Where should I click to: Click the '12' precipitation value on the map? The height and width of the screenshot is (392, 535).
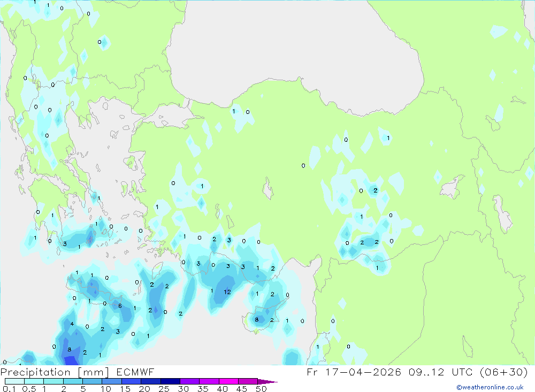[227, 292]
